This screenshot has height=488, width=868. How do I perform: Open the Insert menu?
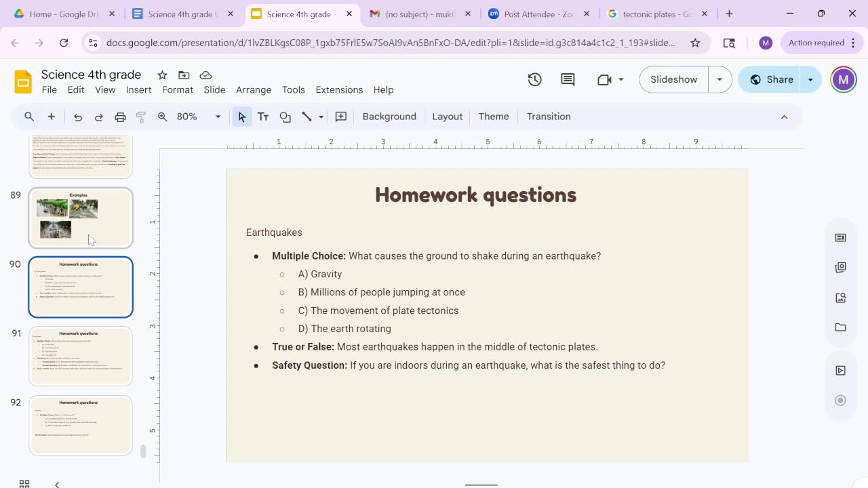click(x=138, y=89)
